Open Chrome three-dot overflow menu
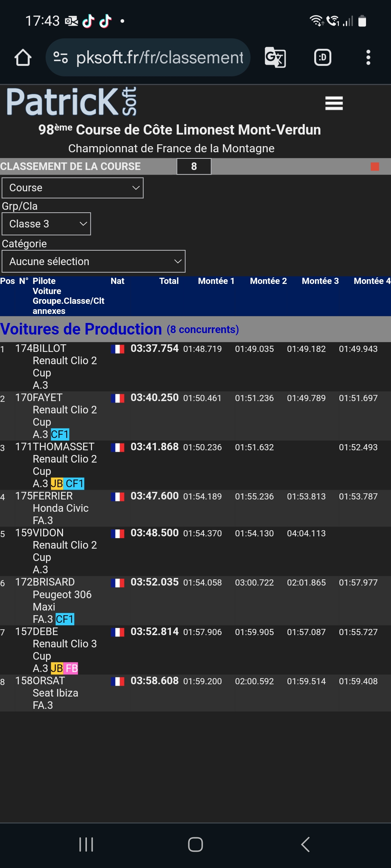Viewport: 391px width, 868px height. click(368, 58)
